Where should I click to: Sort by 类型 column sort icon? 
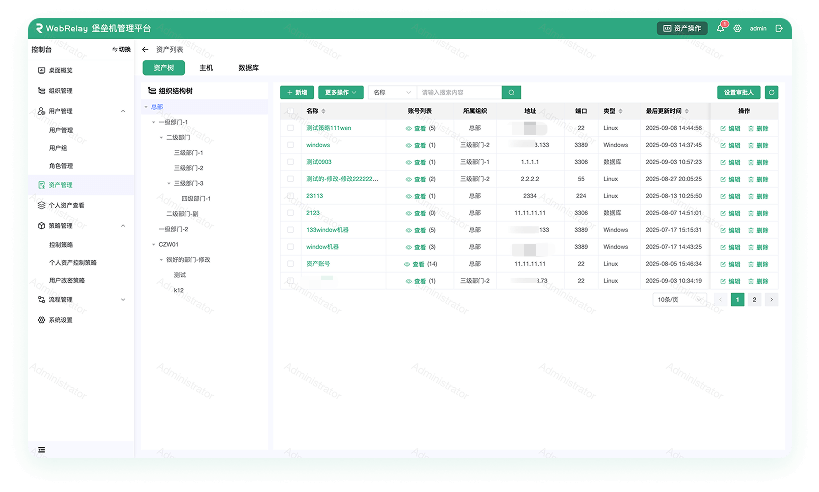click(x=621, y=111)
